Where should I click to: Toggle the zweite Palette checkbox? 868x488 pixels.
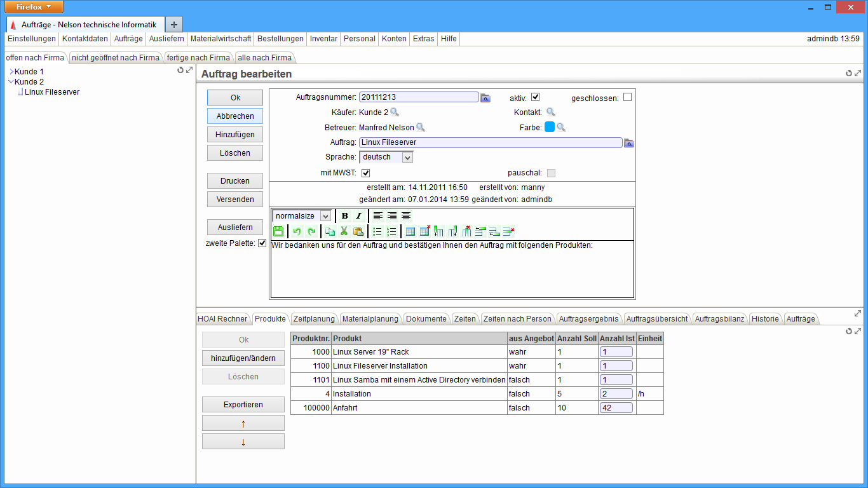pyautogui.click(x=262, y=243)
